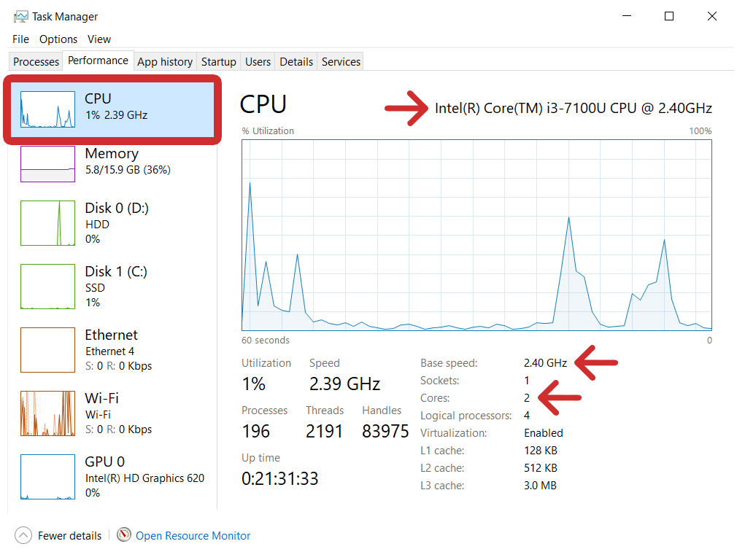Open the View menu

point(99,39)
